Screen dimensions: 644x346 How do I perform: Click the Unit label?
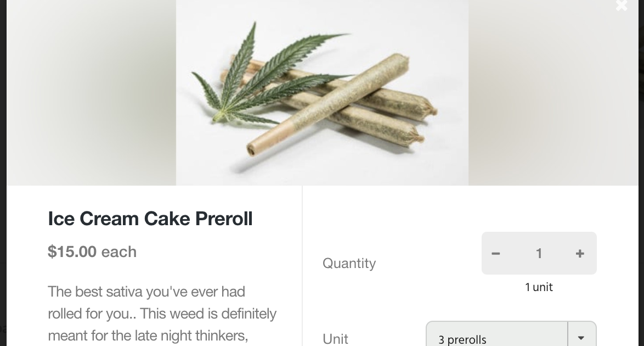point(335,339)
